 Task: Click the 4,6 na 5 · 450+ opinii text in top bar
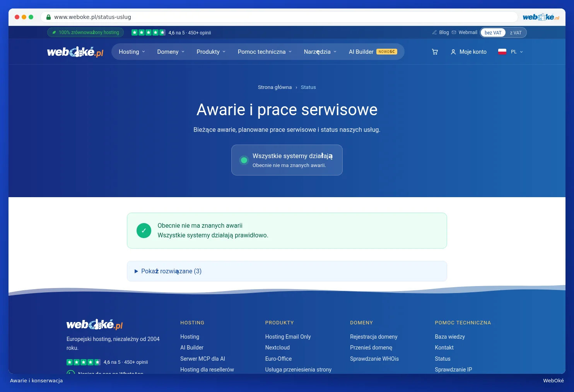[x=190, y=33]
